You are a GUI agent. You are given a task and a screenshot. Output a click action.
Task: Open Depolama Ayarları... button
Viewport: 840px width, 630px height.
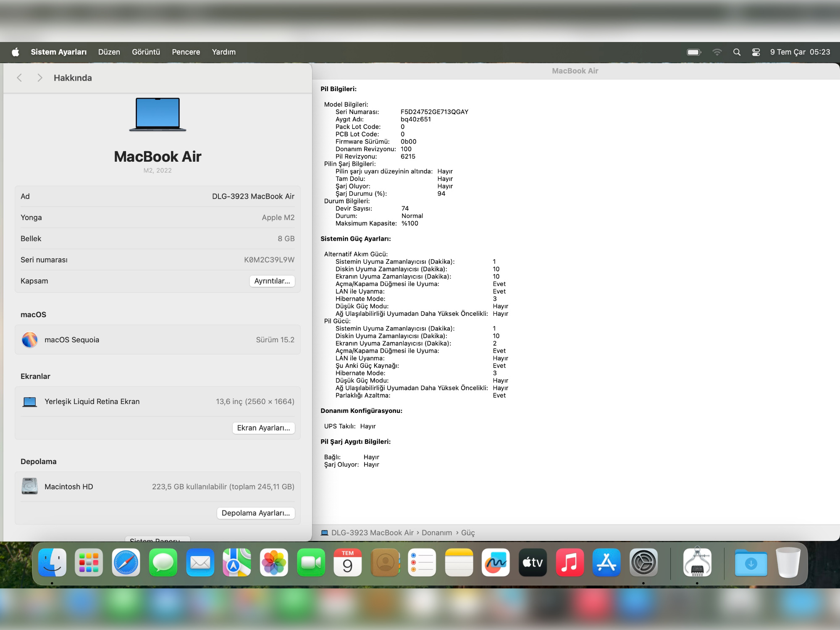tap(256, 513)
